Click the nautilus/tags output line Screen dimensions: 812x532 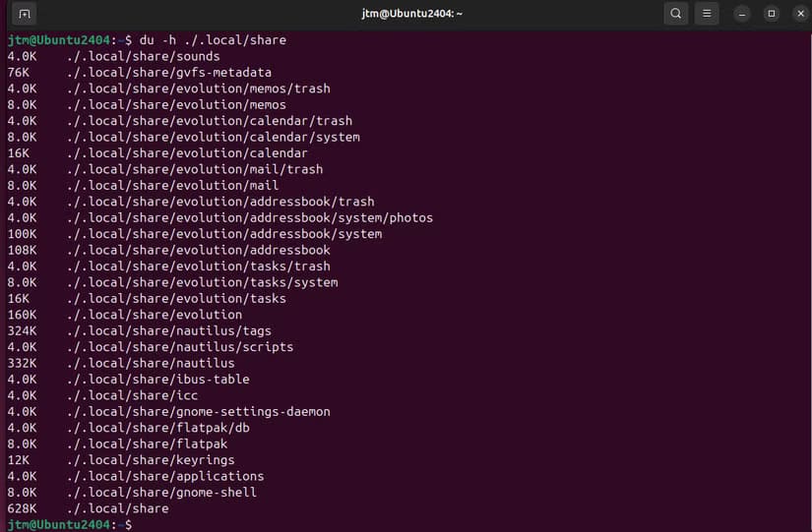coord(169,330)
